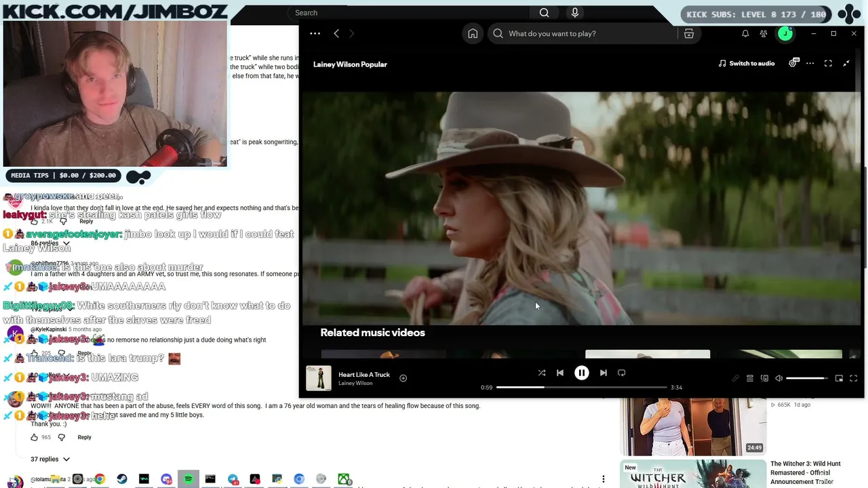868x488 pixels.
Task: Open the Spotify Home page
Action: point(473,33)
